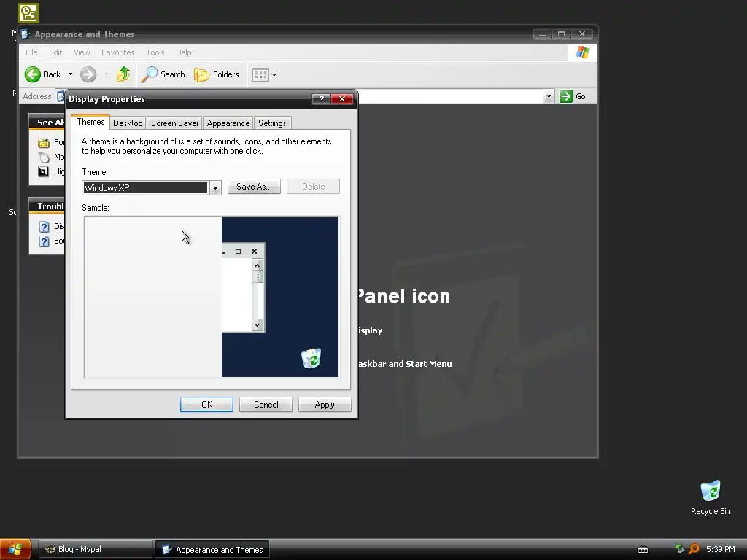Click the green Back arrow icon
Screen dimensions: 747x560
(x=33, y=74)
